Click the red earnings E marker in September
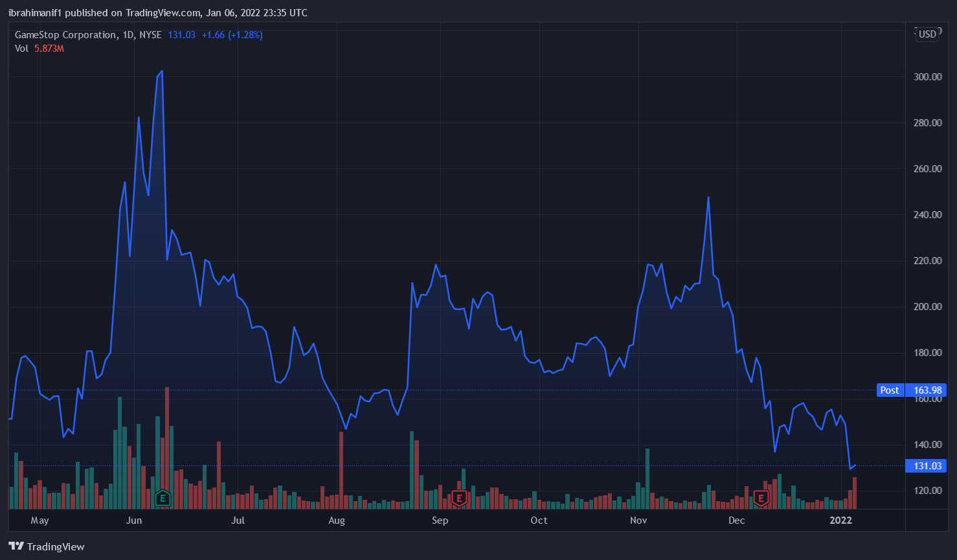 pos(459,498)
